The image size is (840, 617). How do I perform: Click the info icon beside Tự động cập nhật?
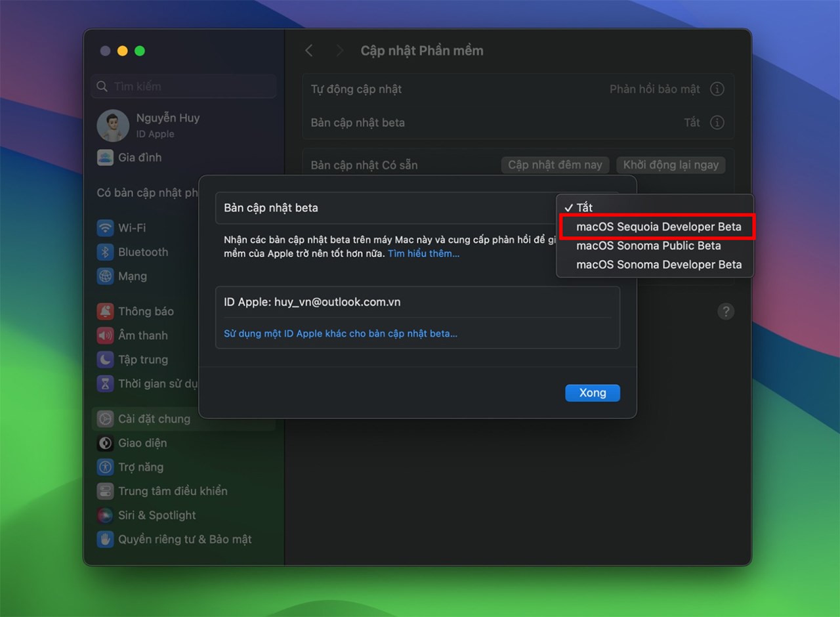point(717,89)
